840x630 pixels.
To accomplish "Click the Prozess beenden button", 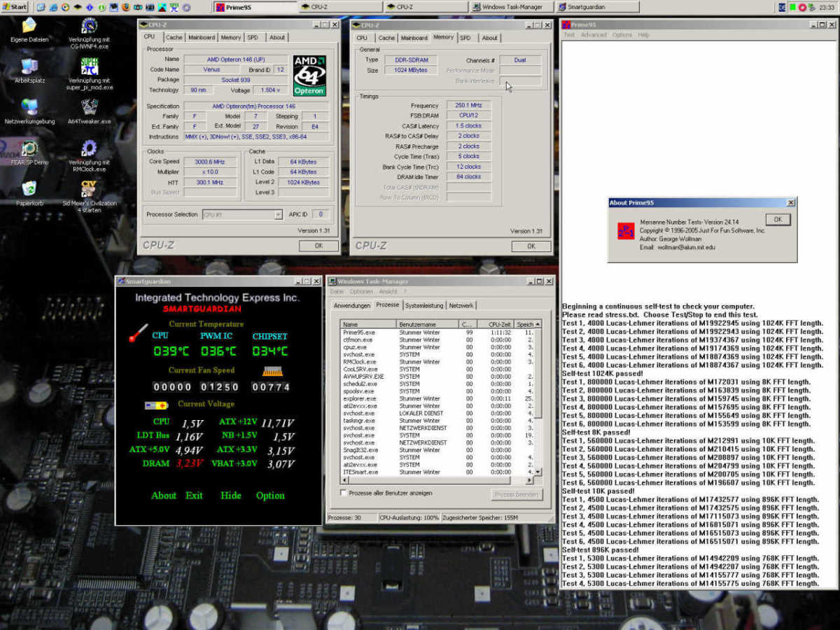I will [x=517, y=494].
